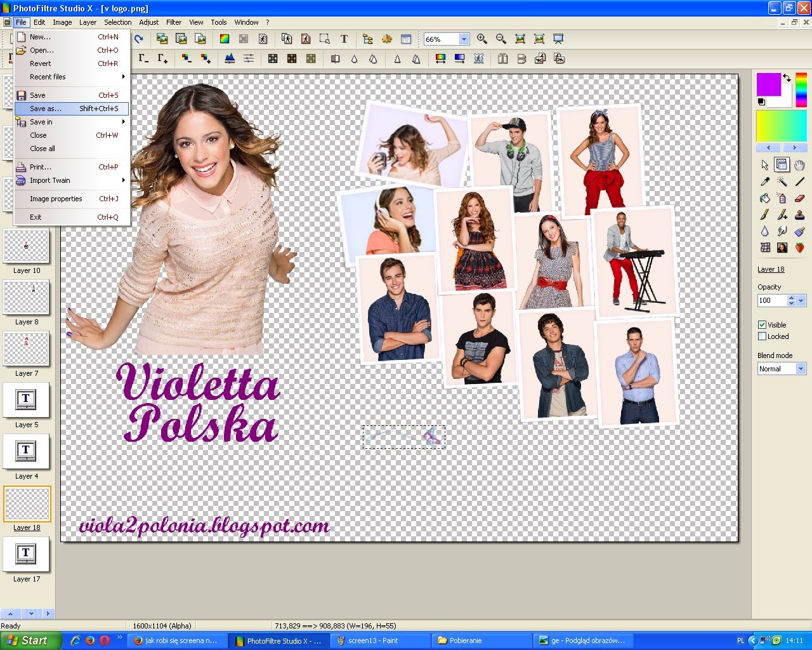Click the Soften single-drop icon

[354, 58]
